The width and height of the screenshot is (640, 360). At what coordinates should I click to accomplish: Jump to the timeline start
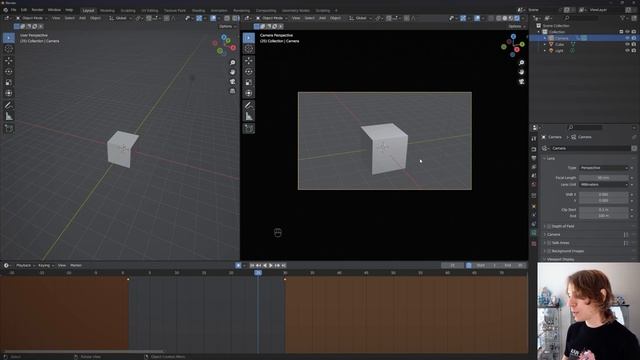pyautogui.click(x=252, y=266)
